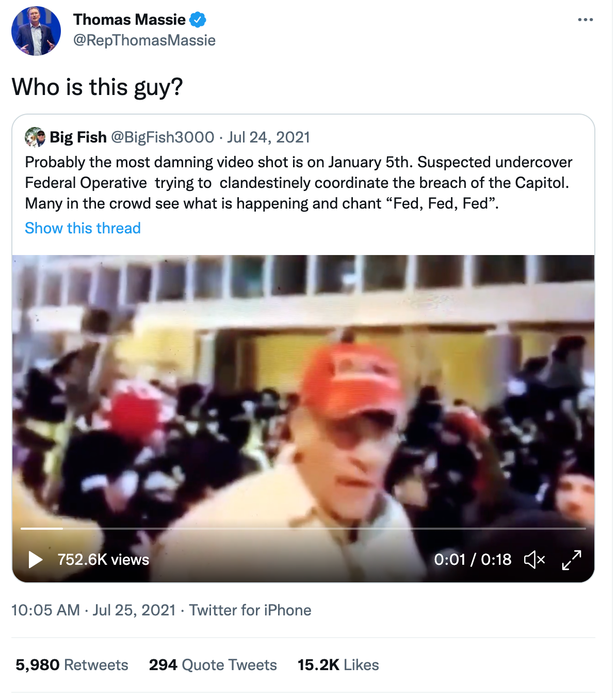Open the three-dot more options menu
Screen dimensions: 616x698
pyautogui.click(x=585, y=20)
